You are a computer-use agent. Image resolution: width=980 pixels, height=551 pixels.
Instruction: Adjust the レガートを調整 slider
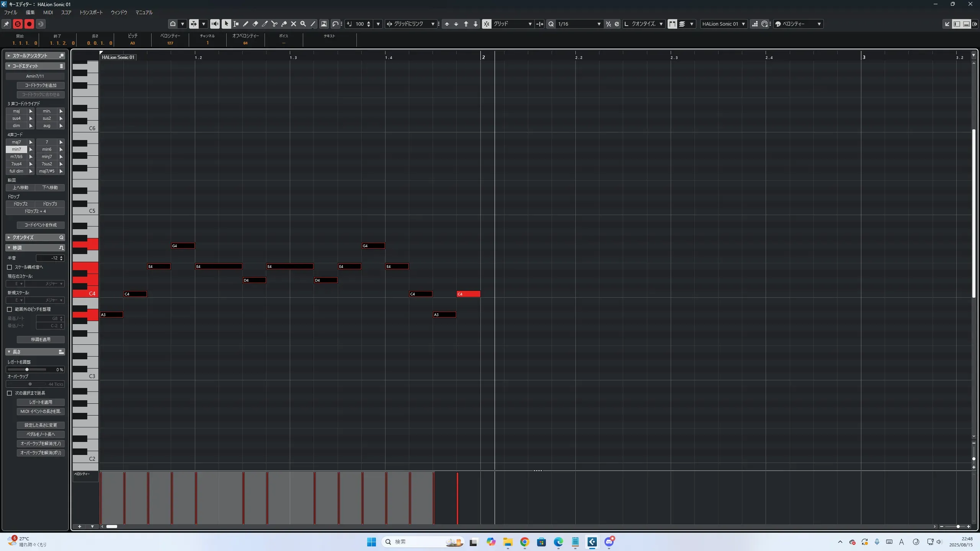coord(27,370)
